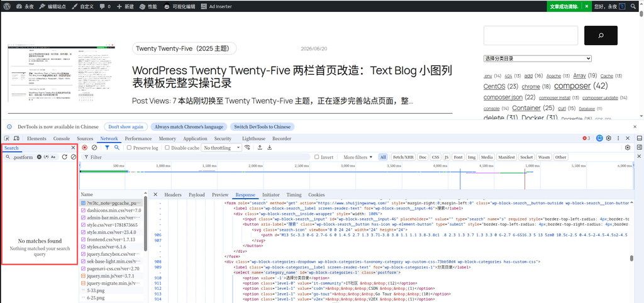Enable the regular expression search option
Image resolution: width=644 pixels, height=303 pixels.
pos(46,157)
